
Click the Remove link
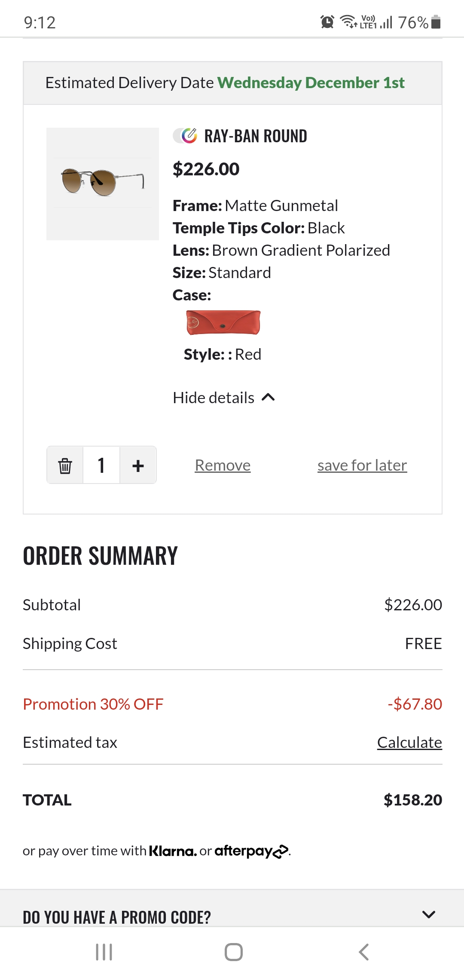tap(223, 465)
